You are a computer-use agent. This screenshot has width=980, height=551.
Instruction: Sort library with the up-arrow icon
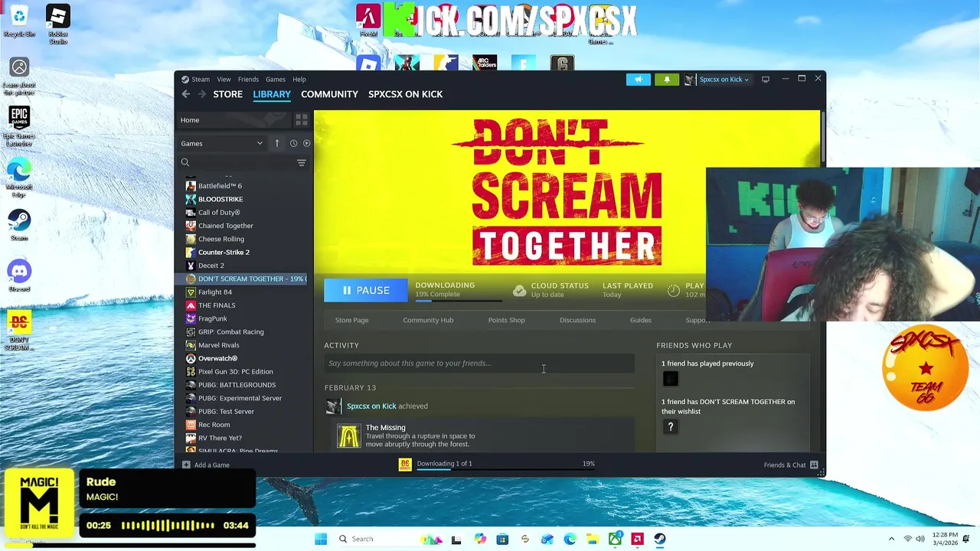coord(277,143)
